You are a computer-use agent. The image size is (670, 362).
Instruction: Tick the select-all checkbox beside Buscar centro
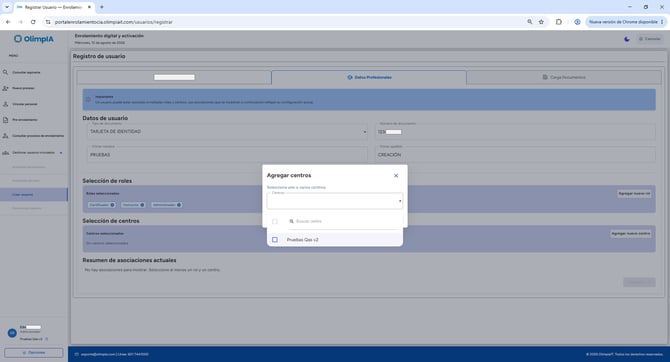(x=275, y=221)
